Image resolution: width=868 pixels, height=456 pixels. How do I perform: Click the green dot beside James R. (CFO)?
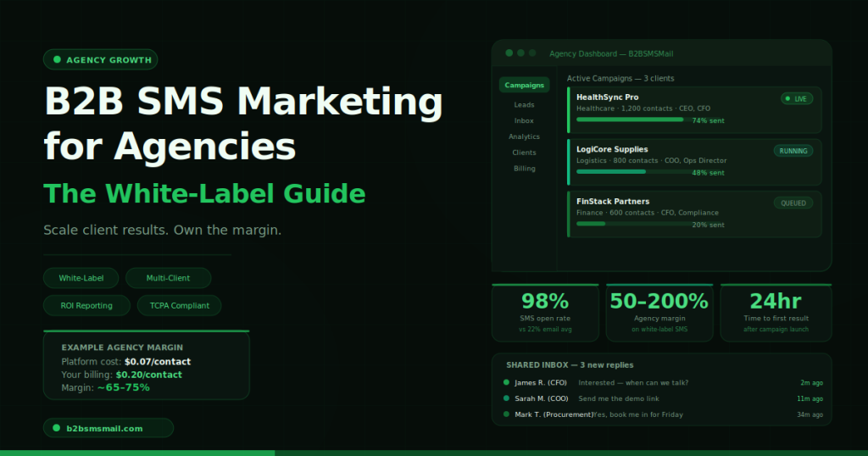coord(506,382)
